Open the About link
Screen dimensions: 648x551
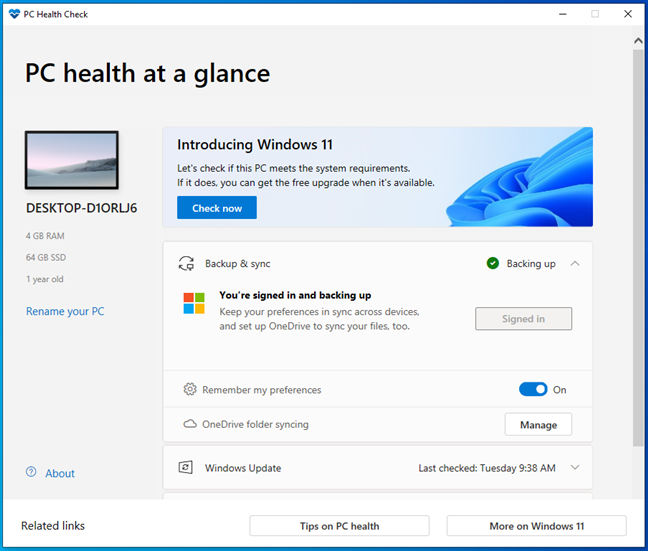[x=60, y=473]
